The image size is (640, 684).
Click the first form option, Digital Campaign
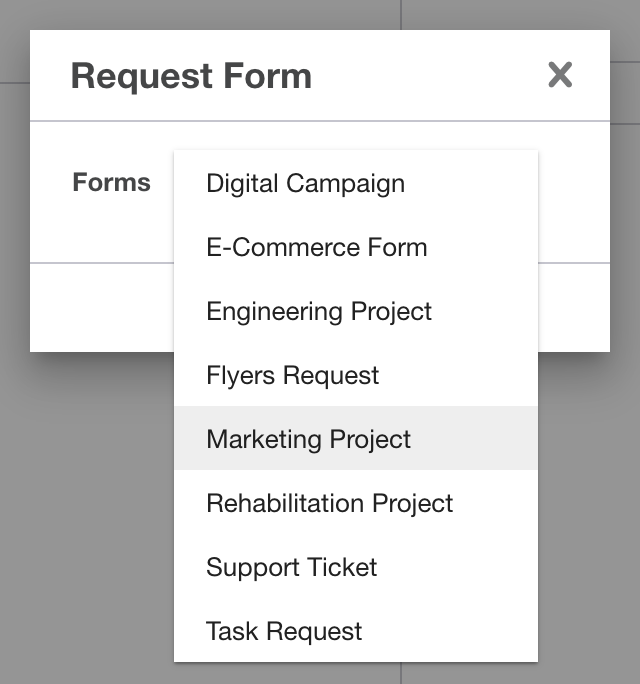306,184
